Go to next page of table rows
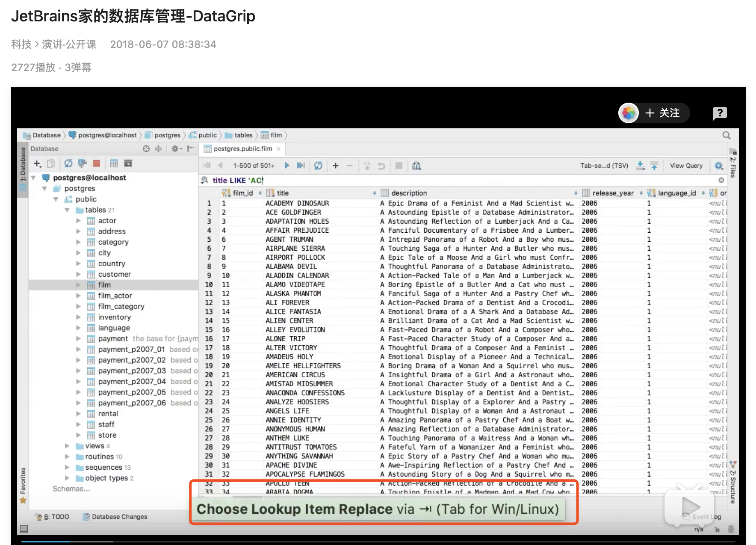The height and width of the screenshot is (545, 756). (x=287, y=166)
